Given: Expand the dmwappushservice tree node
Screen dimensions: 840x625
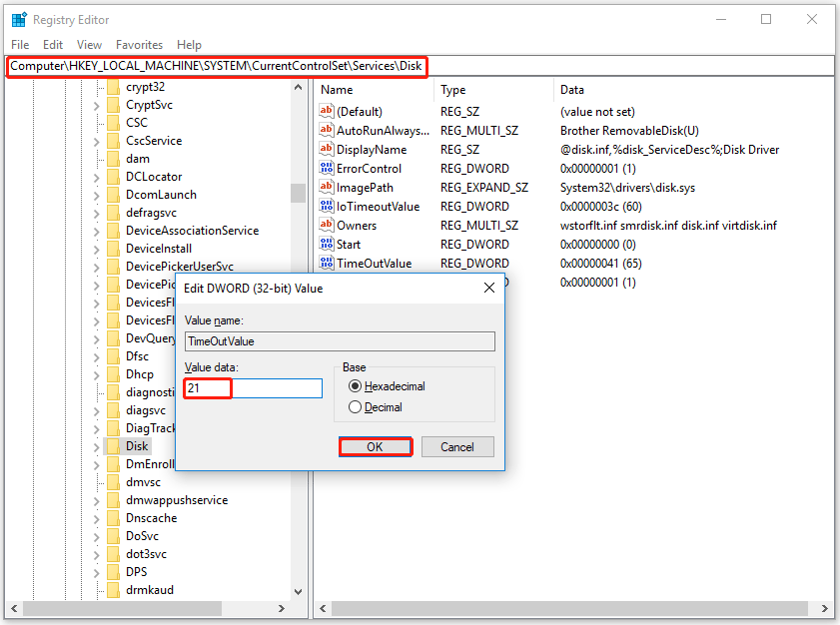Looking at the screenshot, I should pyautogui.click(x=97, y=501).
